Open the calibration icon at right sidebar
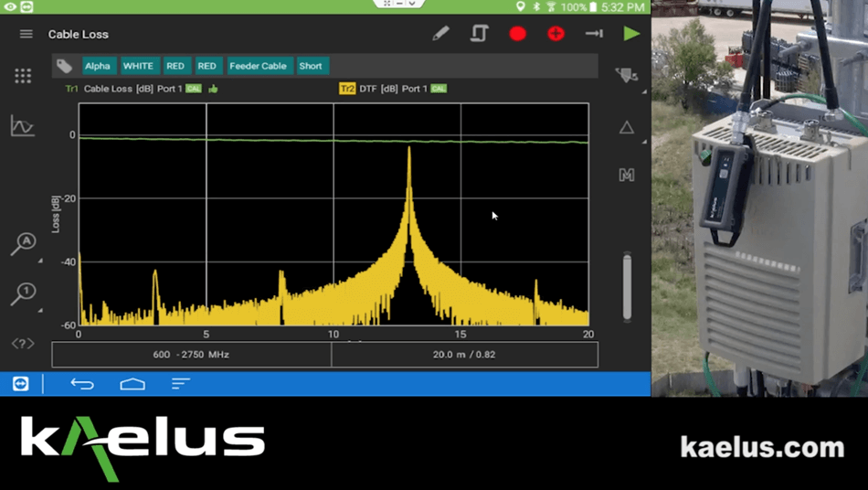The height and width of the screenshot is (490, 868). (627, 76)
